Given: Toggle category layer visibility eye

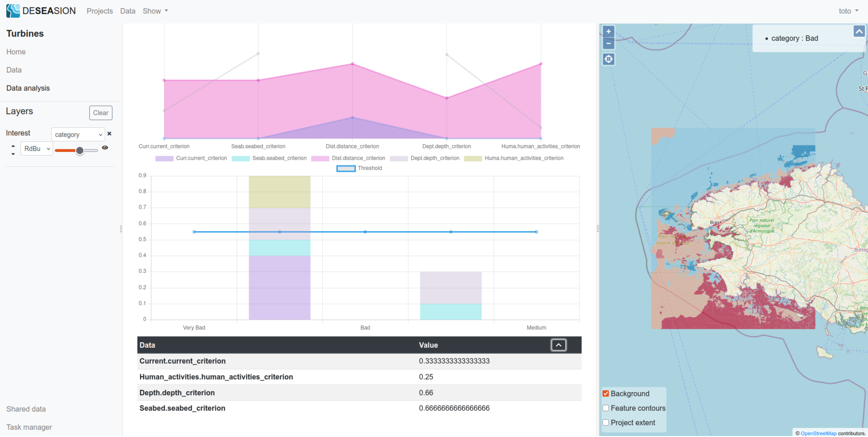Looking at the screenshot, I should pyautogui.click(x=105, y=147).
